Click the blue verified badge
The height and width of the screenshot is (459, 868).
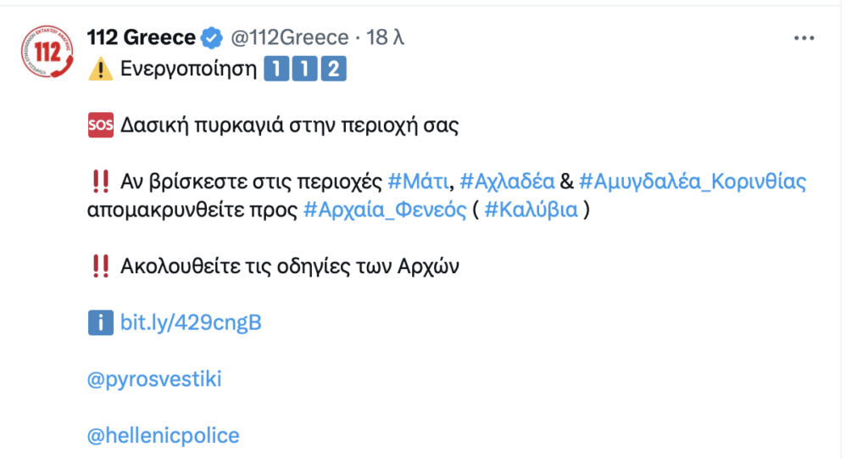(x=212, y=37)
